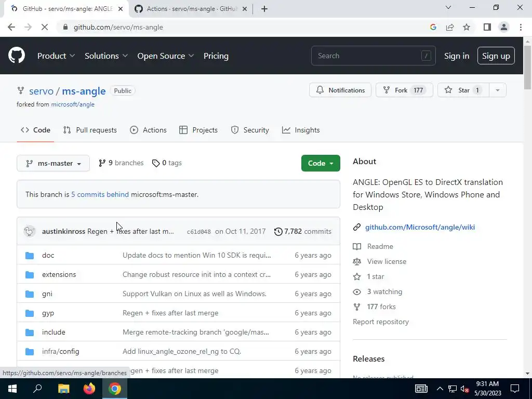View the 9 branches link
Viewport: 532px width, 399px height.
click(121, 163)
